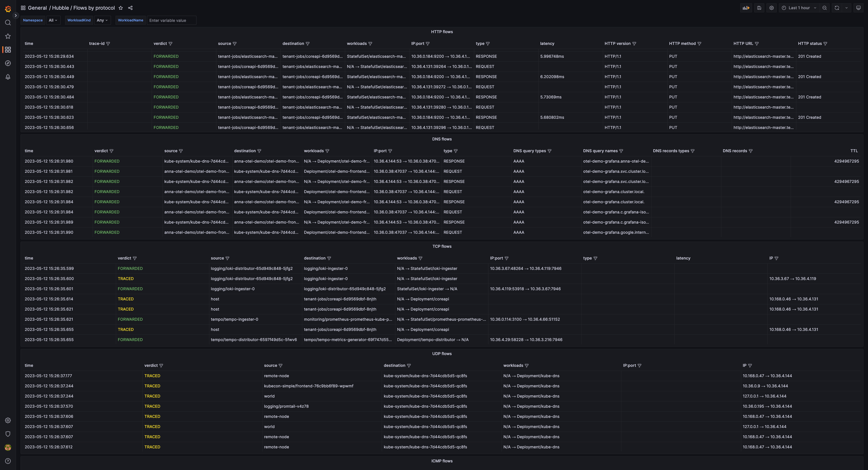Open the WorkloadKind Any dropdown
This screenshot has width=868, height=470.
tap(102, 20)
